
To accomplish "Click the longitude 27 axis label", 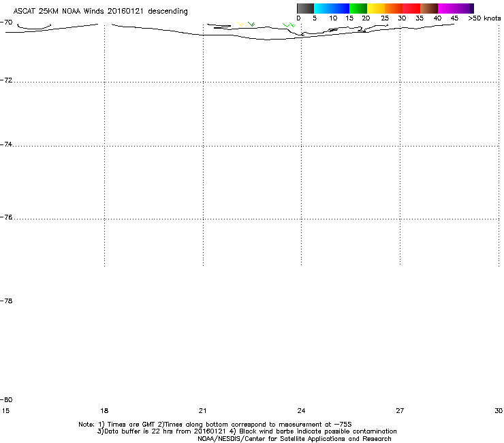I will pos(400,410).
